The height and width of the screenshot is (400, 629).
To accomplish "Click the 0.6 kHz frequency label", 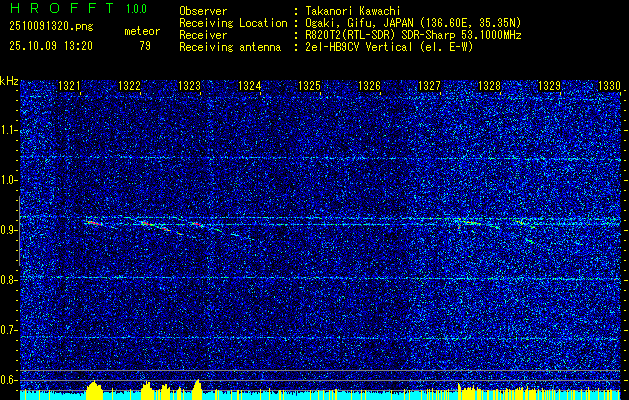I will click(x=9, y=380).
